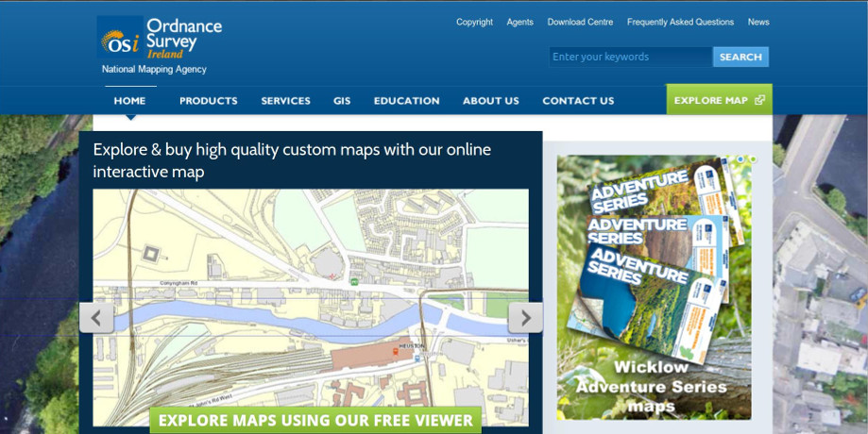Visit the Frequently Asked Questions link

coord(680,22)
